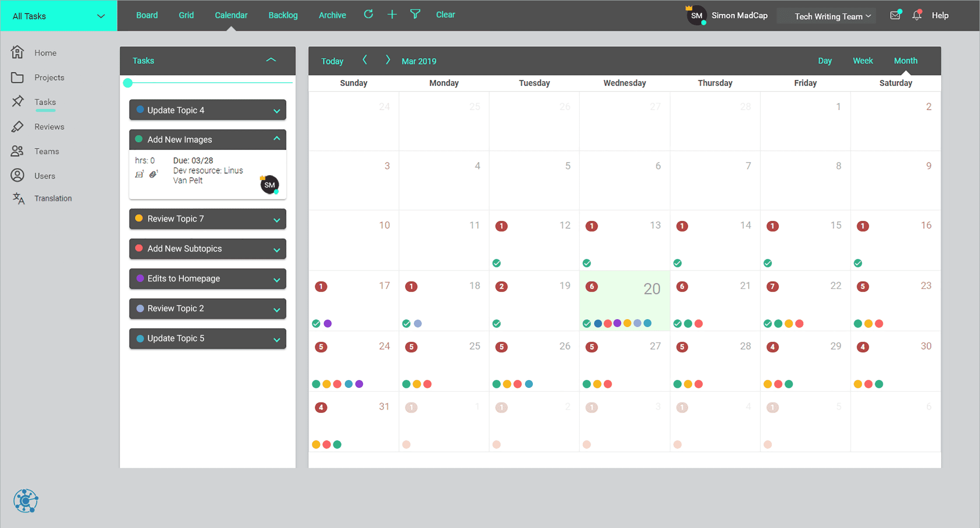This screenshot has height=528, width=980.
Task: Open the Archive tab
Action: click(x=332, y=15)
